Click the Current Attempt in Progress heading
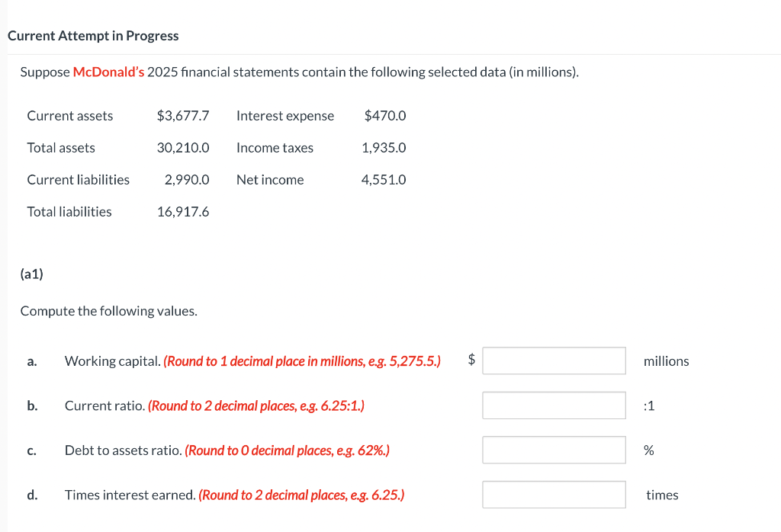The height and width of the screenshot is (532, 781). click(93, 36)
